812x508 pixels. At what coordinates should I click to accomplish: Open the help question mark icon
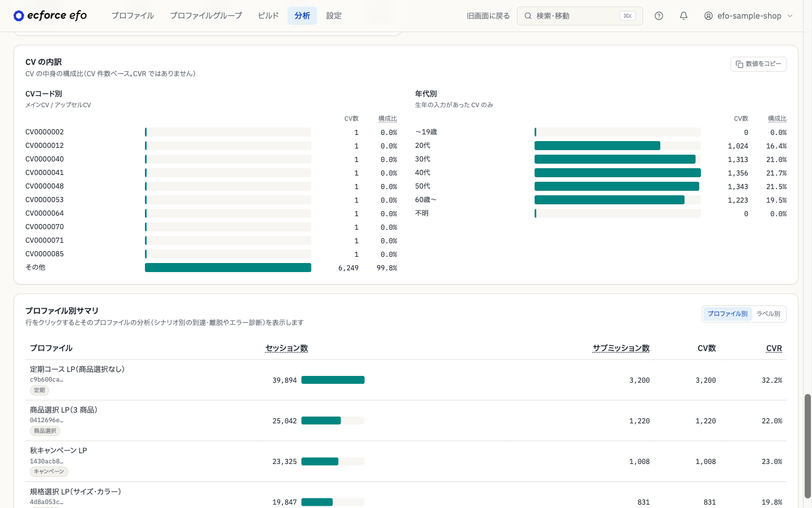[x=659, y=16]
